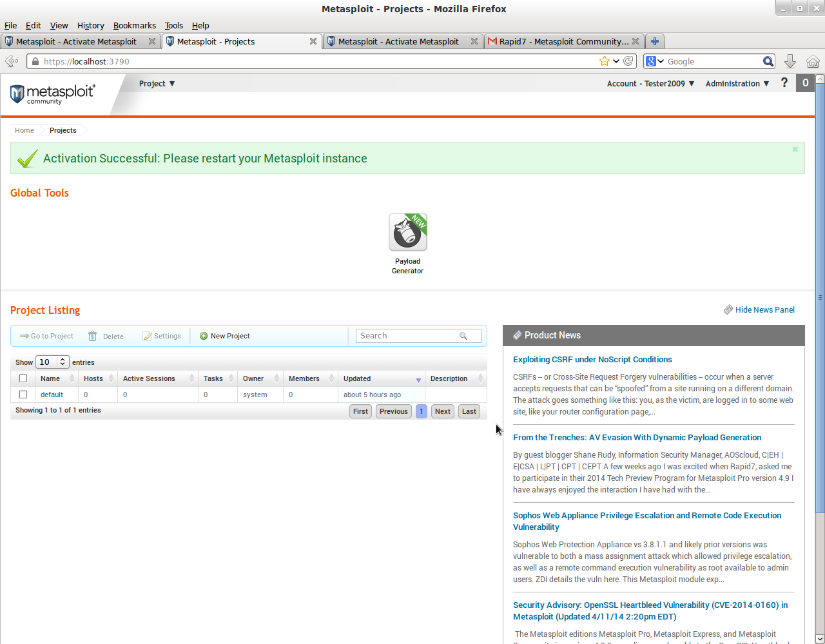825x644 pixels.
Task: Click the Home breadcrumb link
Action: click(24, 130)
